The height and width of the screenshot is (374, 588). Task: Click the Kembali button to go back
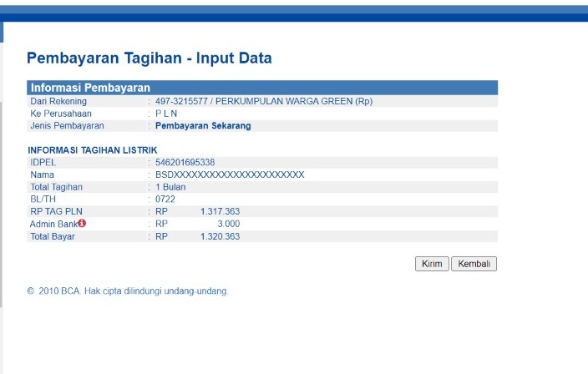474,264
